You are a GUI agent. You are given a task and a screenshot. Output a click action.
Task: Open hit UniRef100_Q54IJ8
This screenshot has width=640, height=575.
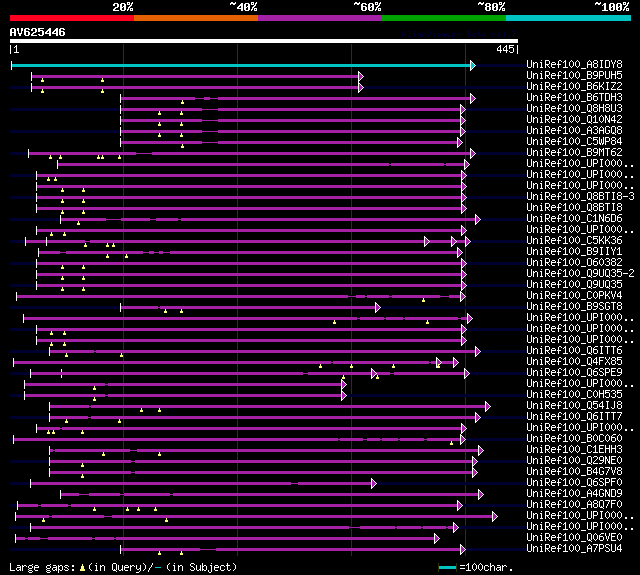click(574, 406)
